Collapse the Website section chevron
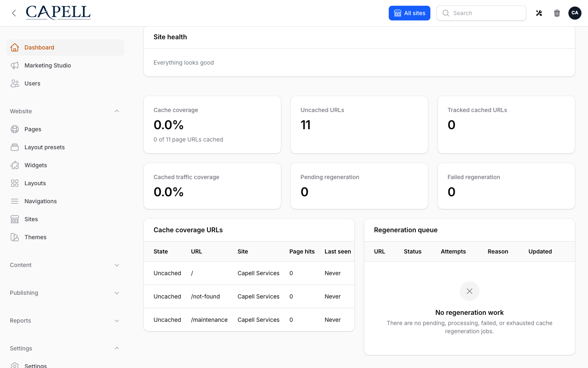Viewport: 588px width, 368px height. [x=117, y=111]
